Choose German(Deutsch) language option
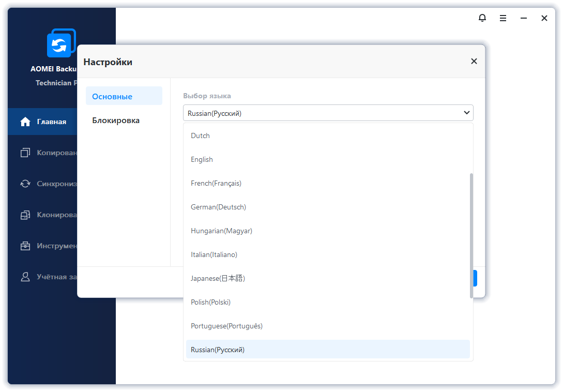 pos(218,207)
